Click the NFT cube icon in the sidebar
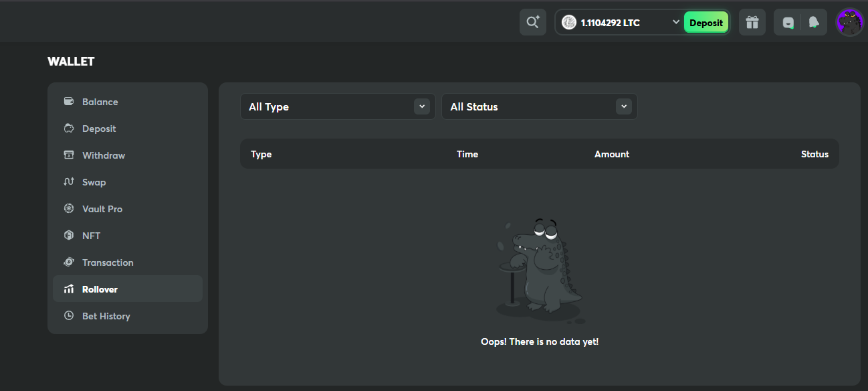The height and width of the screenshot is (391, 868). point(68,236)
